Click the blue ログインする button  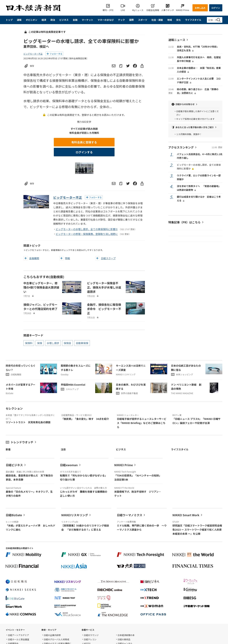click(x=84, y=152)
